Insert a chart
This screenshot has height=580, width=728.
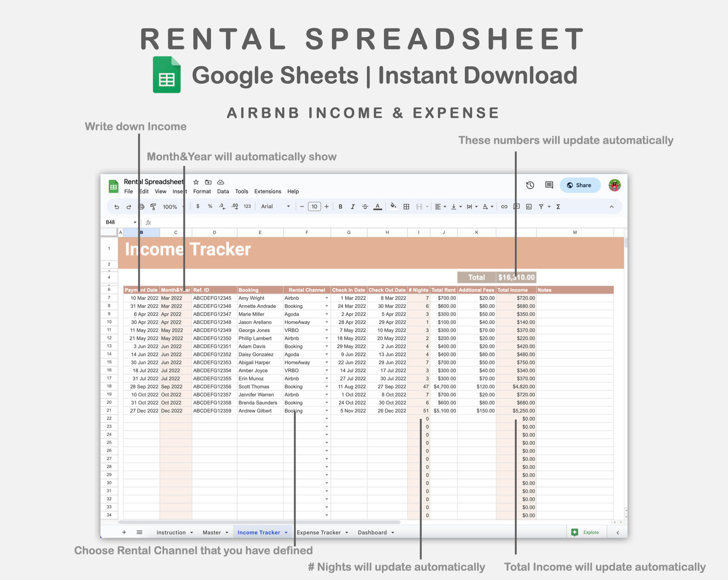tap(528, 206)
